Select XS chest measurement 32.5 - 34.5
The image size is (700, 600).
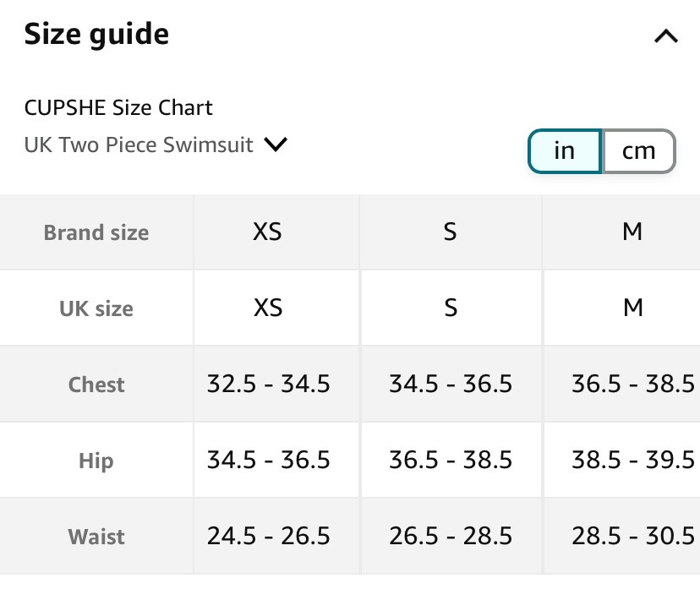[x=268, y=385]
